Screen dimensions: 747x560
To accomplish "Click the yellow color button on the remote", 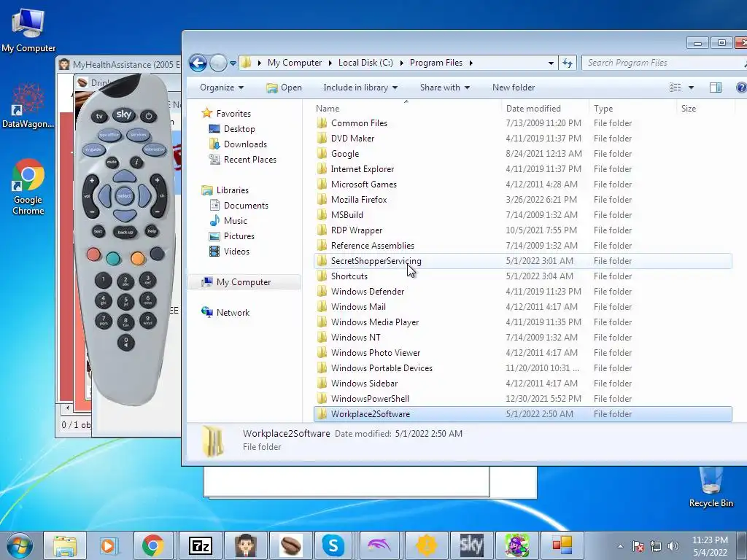I will 138,258.
